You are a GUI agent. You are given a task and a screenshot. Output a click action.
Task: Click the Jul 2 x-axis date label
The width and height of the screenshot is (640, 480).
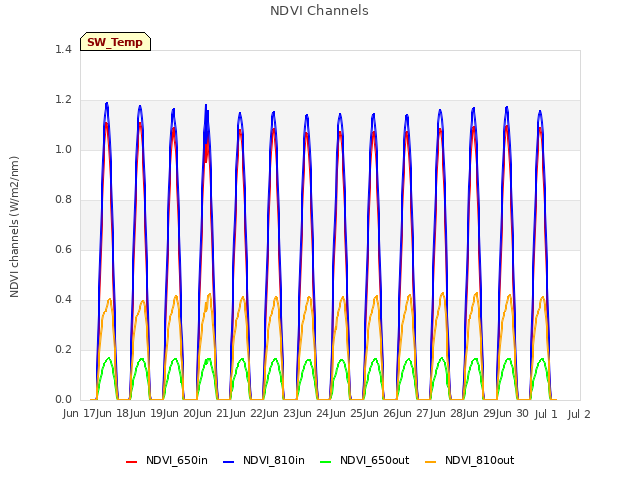[579, 414]
